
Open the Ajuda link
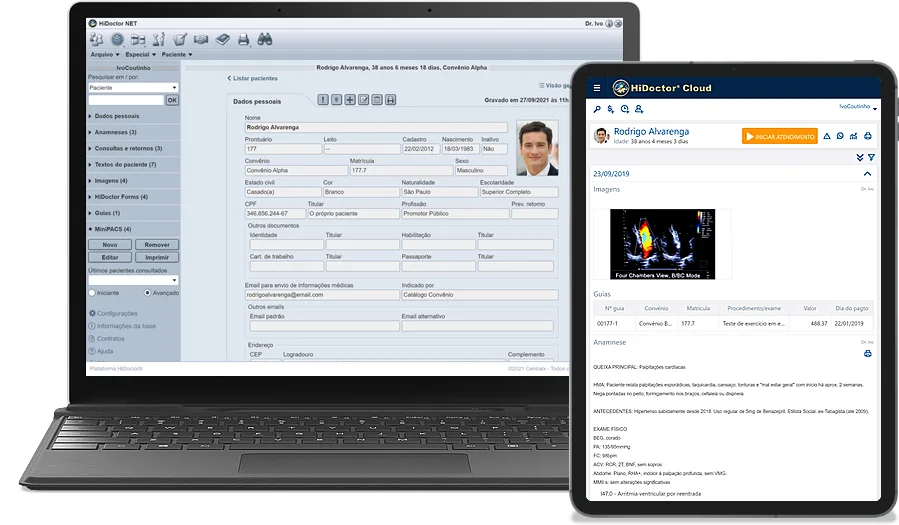point(101,351)
